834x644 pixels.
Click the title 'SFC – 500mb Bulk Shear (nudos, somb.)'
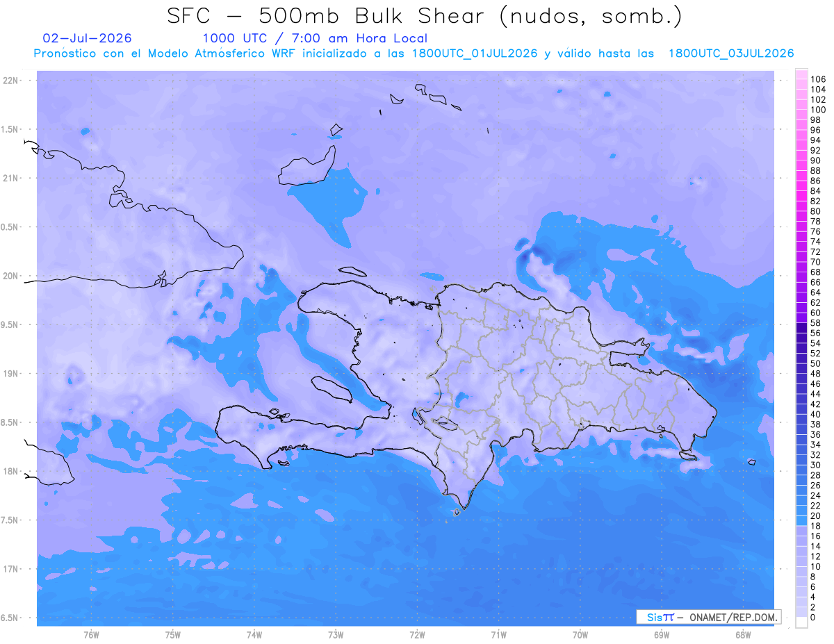(x=425, y=16)
